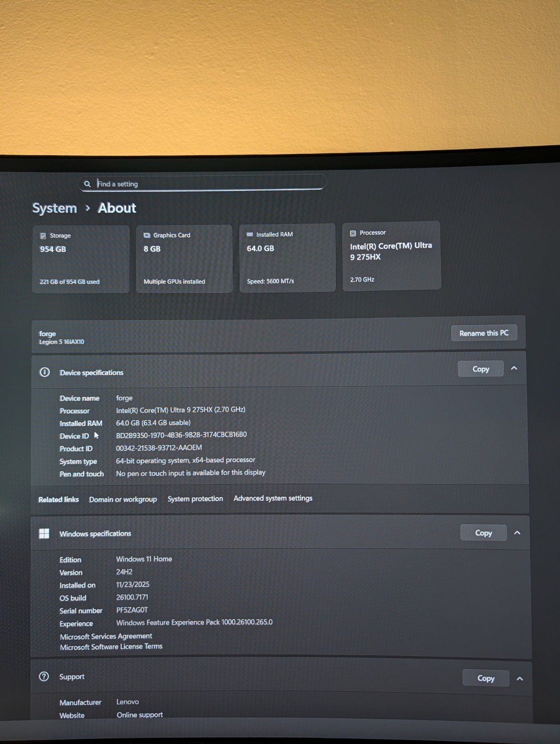Screen dimensions: 560x744
Task: Select the 64.0 GB (63.4 GB usable) value
Action: pos(153,423)
